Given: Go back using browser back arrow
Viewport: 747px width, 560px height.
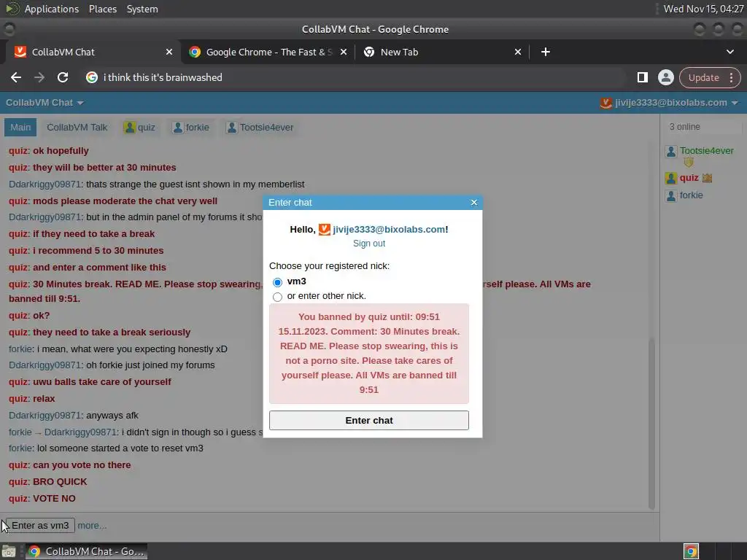Looking at the screenshot, I should click(x=16, y=77).
